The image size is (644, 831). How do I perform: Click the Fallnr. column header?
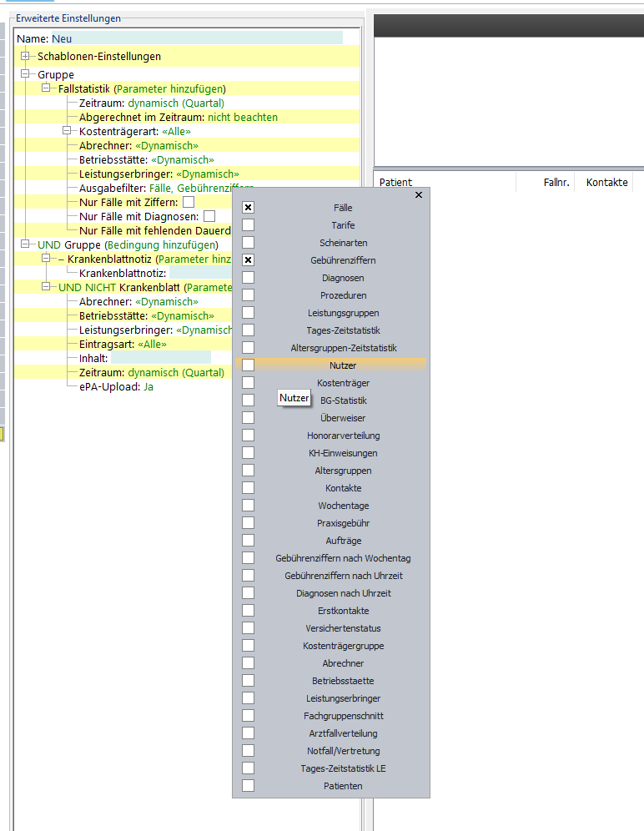coord(544,182)
